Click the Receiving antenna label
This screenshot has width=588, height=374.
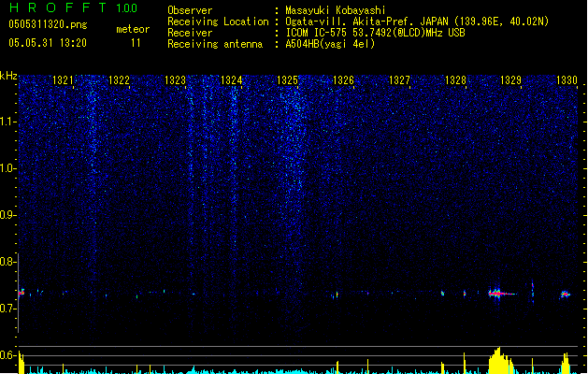pos(215,44)
